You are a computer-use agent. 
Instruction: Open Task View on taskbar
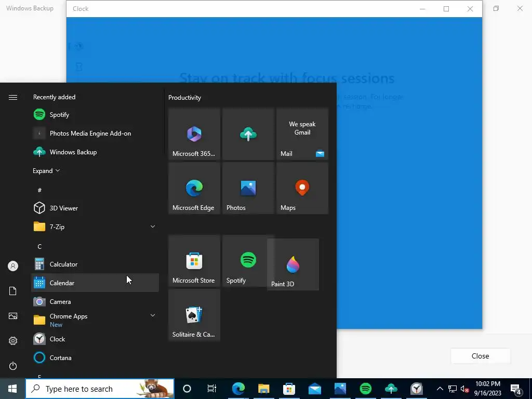[x=212, y=389]
